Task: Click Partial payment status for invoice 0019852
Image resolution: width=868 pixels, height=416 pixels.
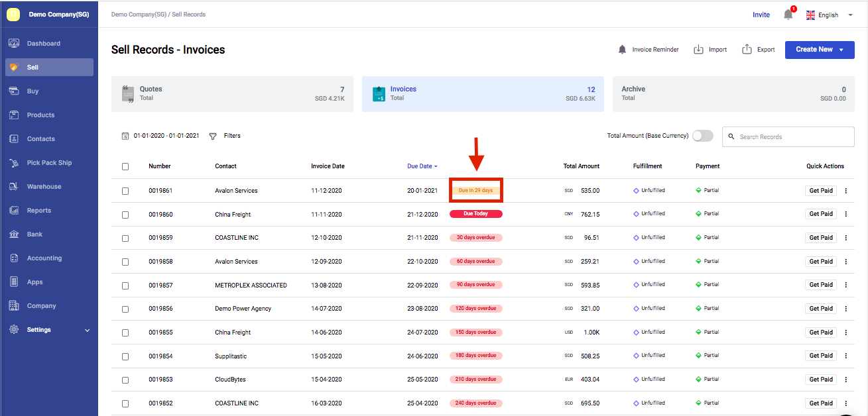Action: (707, 403)
